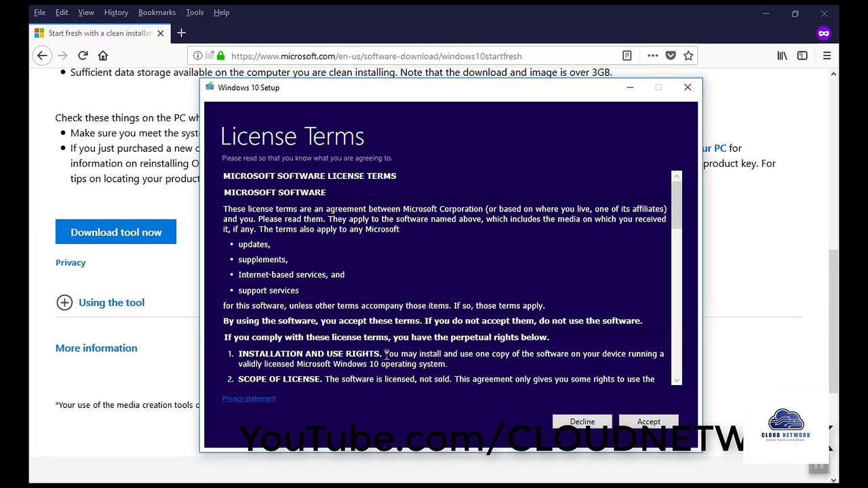868x488 pixels.
Task: Open the Edit menu
Action: (62, 12)
